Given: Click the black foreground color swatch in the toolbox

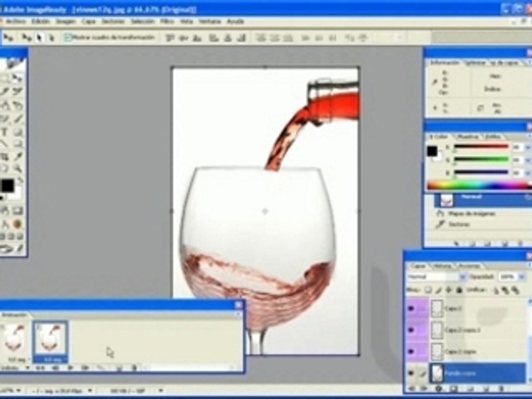Looking at the screenshot, I should point(7,185).
